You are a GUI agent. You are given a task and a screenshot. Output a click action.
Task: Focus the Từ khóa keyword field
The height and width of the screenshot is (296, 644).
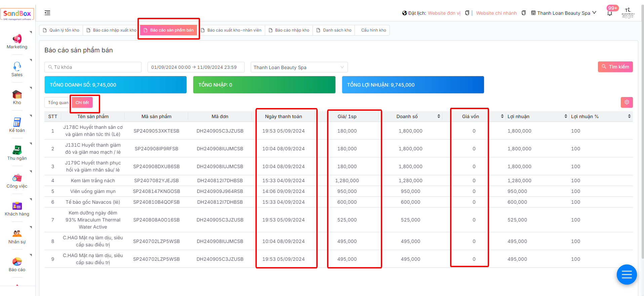coord(93,67)
